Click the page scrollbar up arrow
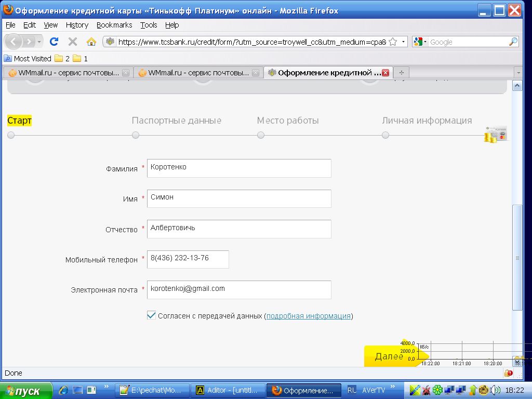The height and width of the screenshot is (399, 532). pos(517,86)
